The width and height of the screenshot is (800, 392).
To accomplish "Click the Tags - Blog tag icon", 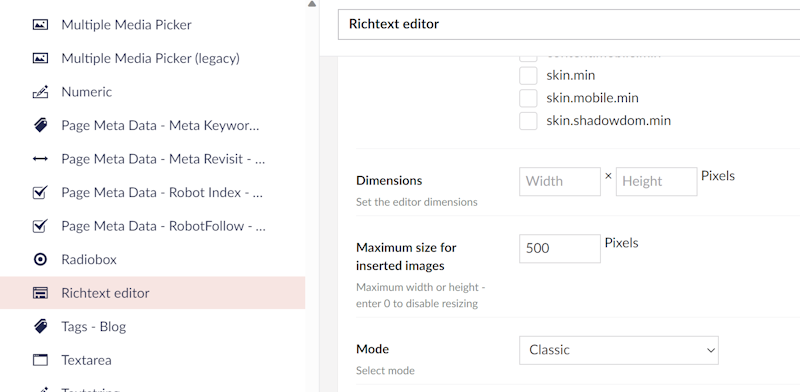I will click(x=40, y=327).
